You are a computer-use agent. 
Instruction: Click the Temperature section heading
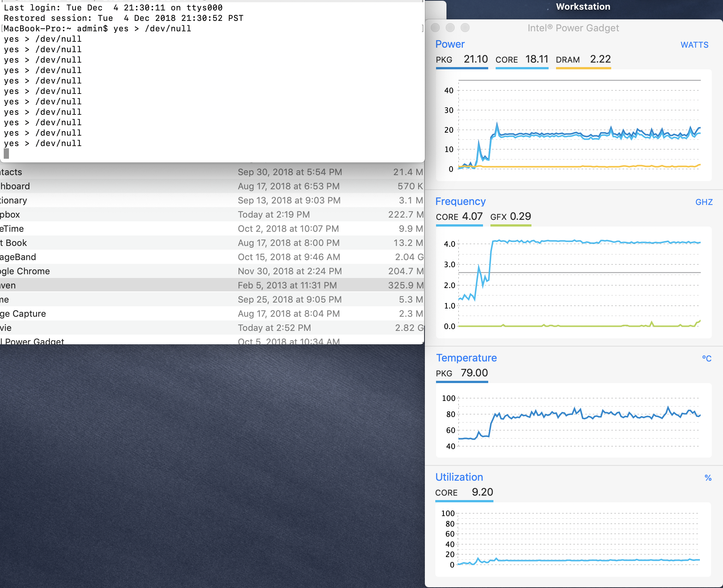click(466, 358)
